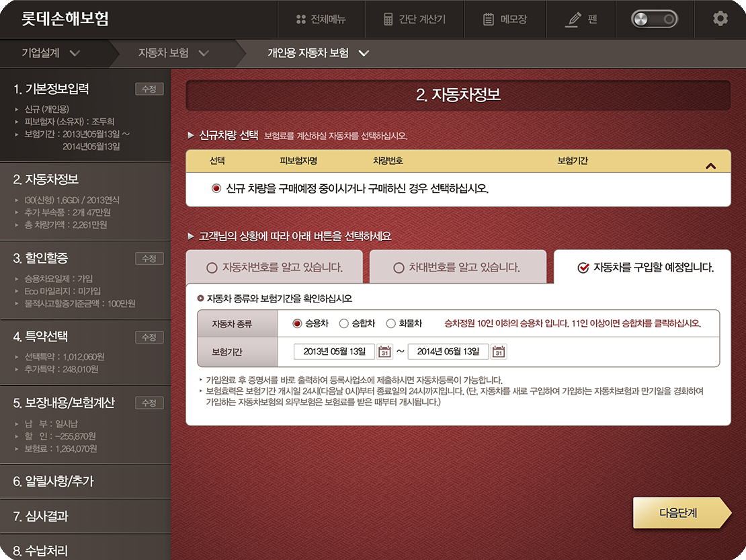Click sidebar text 선택특약 : 1,012,060원
The width and height of the screenshot is (746, 560).
pos(65,357)
